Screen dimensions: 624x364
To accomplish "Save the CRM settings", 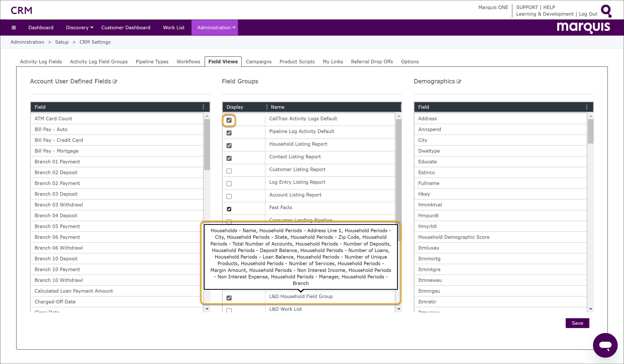I will click(x=577, y=323).
